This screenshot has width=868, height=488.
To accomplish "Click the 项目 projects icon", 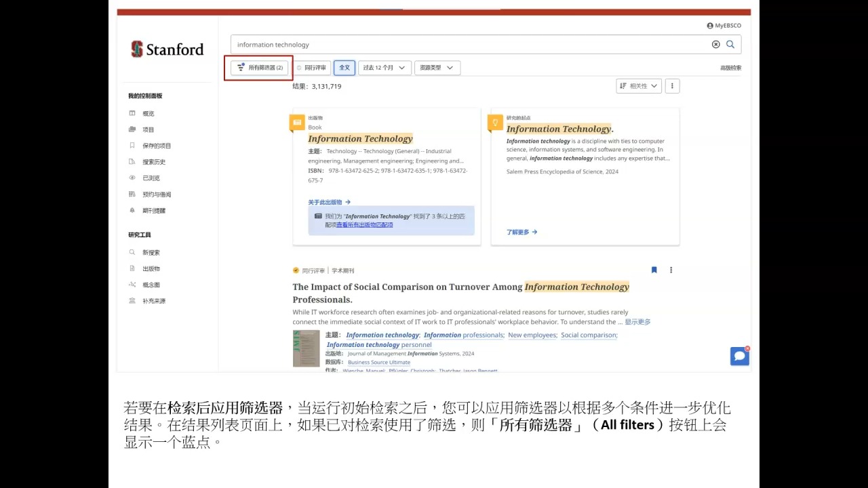I will pyautogui.click(x=132, y=129).
